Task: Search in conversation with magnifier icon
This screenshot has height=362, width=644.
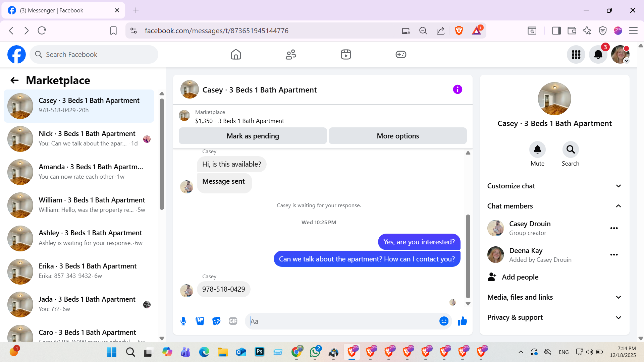Action: (571, 149)
